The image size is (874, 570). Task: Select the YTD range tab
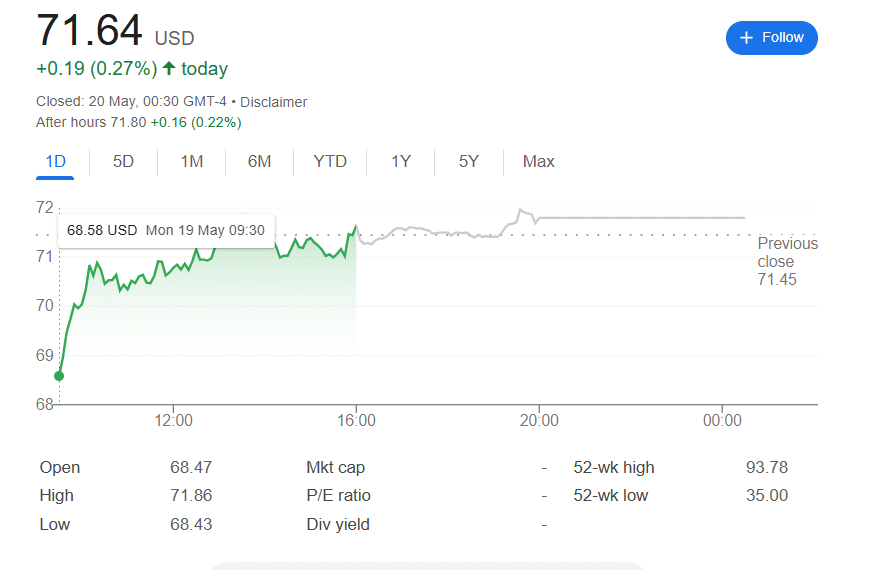(x=330, y=162)
